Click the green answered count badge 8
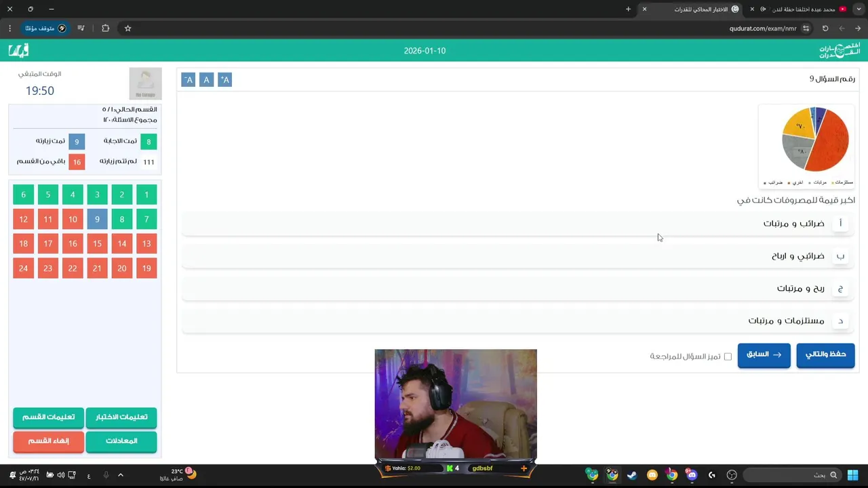868x488 pixels. [149, 142]
